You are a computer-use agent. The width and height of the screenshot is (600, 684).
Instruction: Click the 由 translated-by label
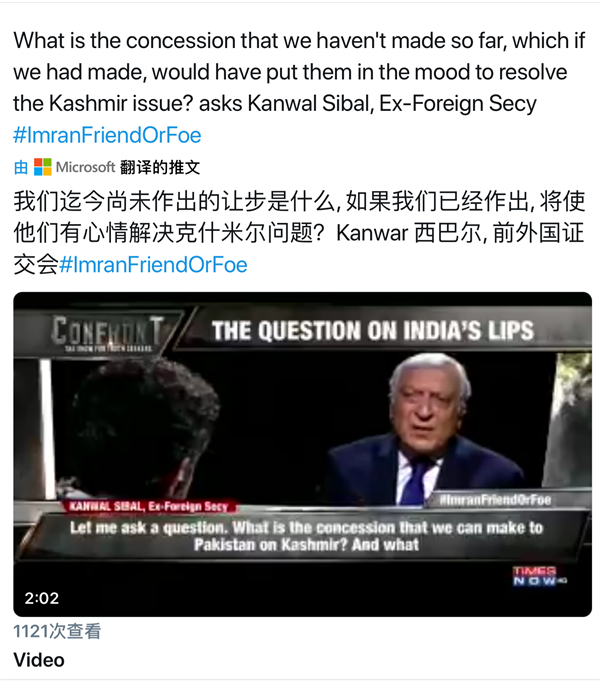pyautogui.click(x=21, y=168)
